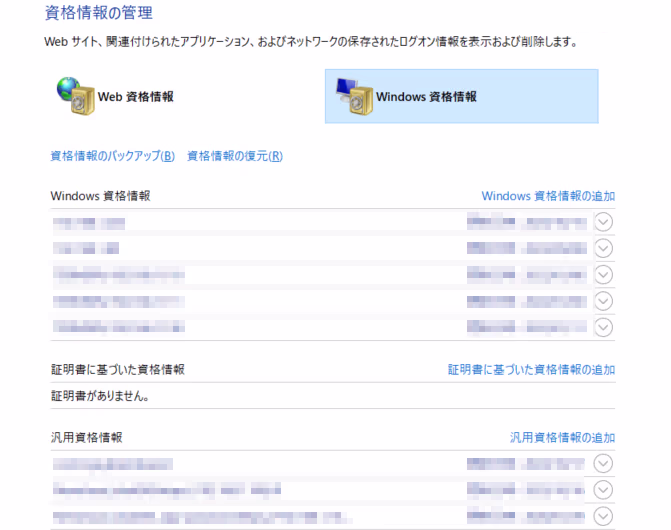Click 証明書に基づいた資格情報の追加 link
Viewport: 671px width, 530px height.
531,370
